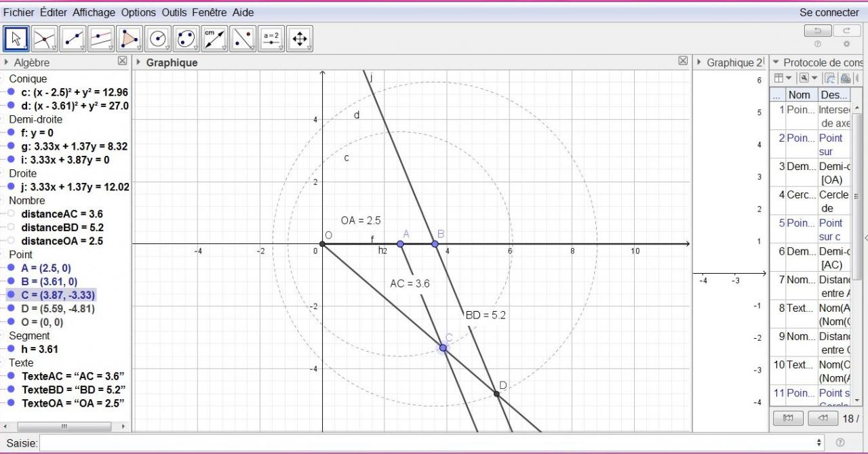Select the Move (arrow) tool

[x=16, y=39]
